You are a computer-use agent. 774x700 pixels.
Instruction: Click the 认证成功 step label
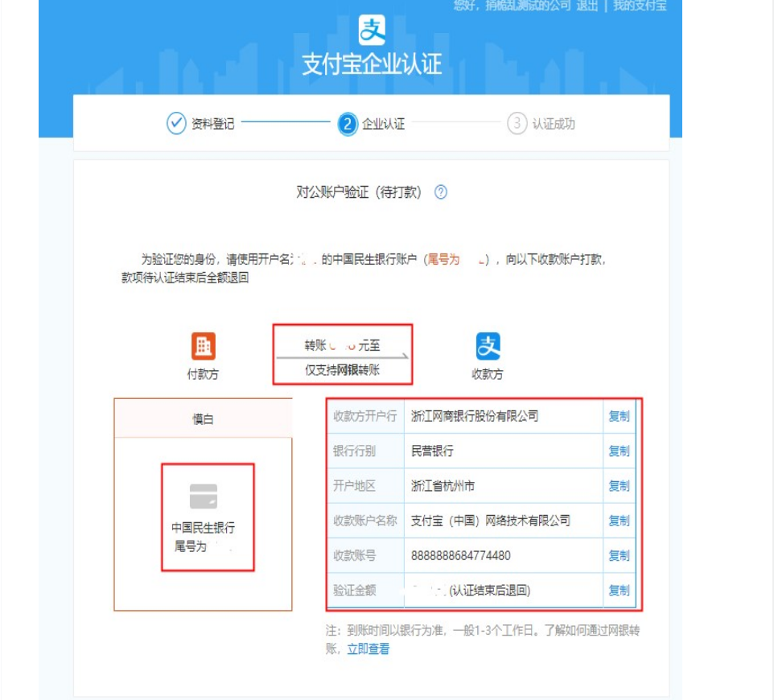pos(554,124)
